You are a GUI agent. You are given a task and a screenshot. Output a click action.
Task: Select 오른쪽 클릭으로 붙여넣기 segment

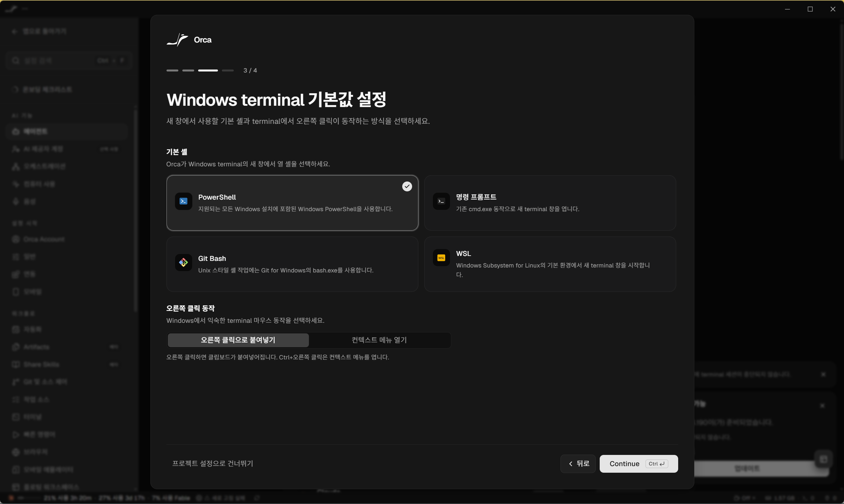(x=238, y=340)
